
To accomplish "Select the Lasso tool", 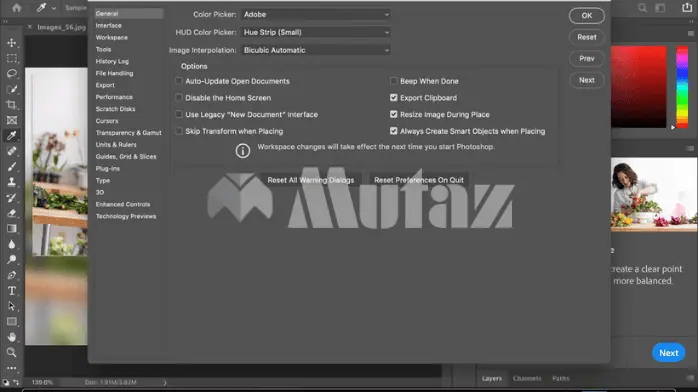I will pos(12,73).
